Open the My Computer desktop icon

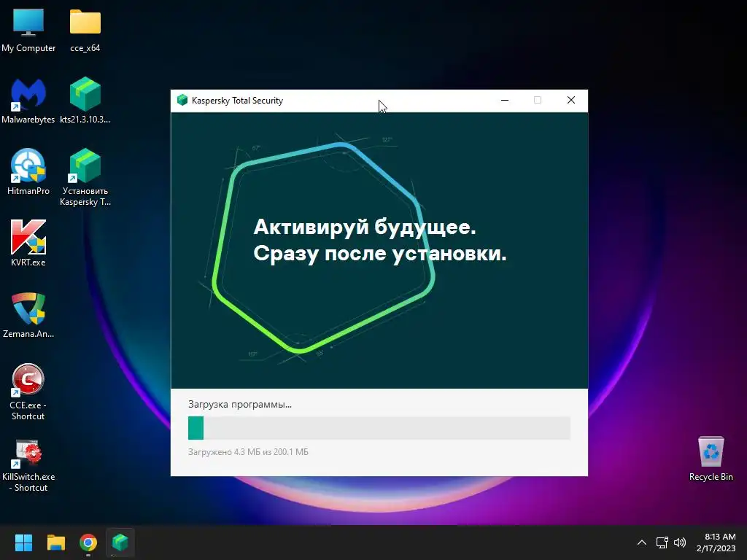coord(28,29)
